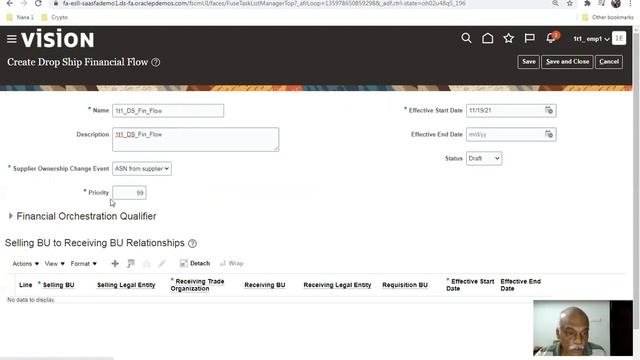Click the freeze column toolbar icon
Viewport: 640px width, 360px height.
click(131, 264)
